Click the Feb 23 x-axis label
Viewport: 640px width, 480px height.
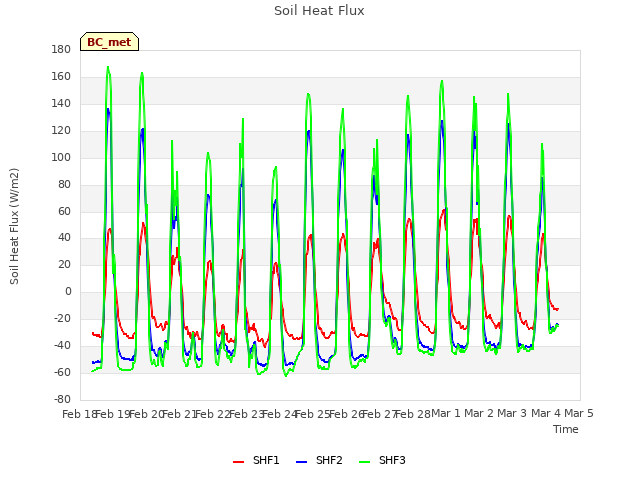[246, 414]
